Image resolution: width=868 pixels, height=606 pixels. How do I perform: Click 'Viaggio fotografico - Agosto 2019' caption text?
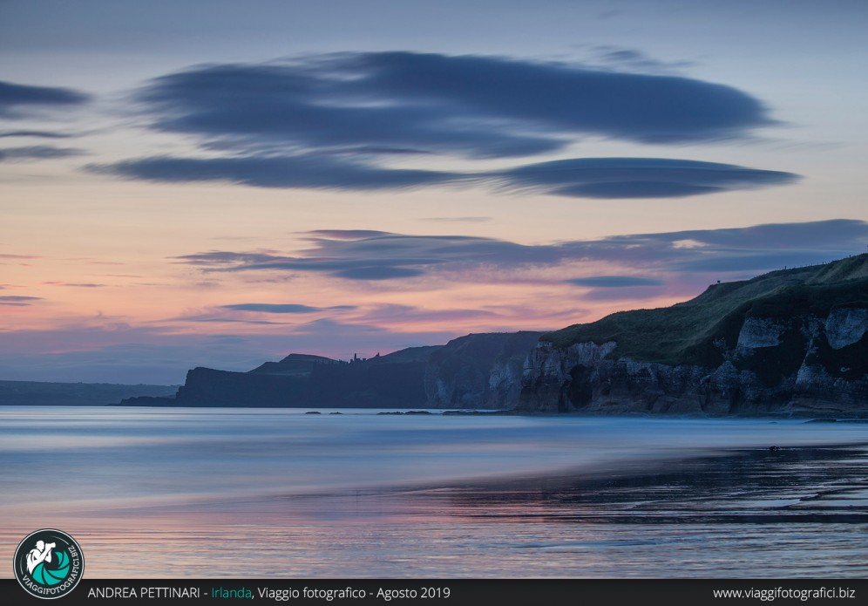pos(354,593)
